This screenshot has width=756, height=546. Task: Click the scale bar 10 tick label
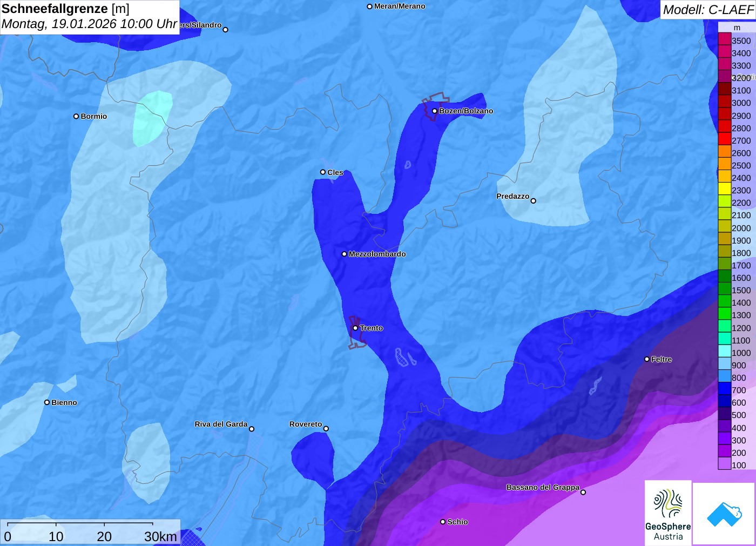pyautogui.click(x=56, y=536)
